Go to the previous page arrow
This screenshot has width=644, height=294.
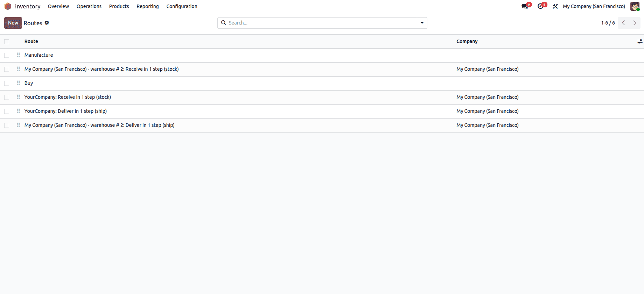point(623,23)
